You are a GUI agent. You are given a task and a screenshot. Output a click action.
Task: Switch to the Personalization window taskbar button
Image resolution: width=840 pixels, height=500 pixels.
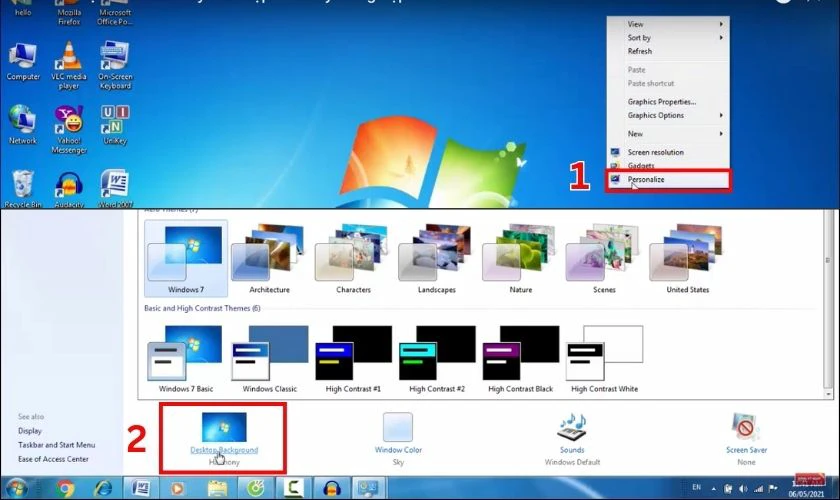coord(369,488)
